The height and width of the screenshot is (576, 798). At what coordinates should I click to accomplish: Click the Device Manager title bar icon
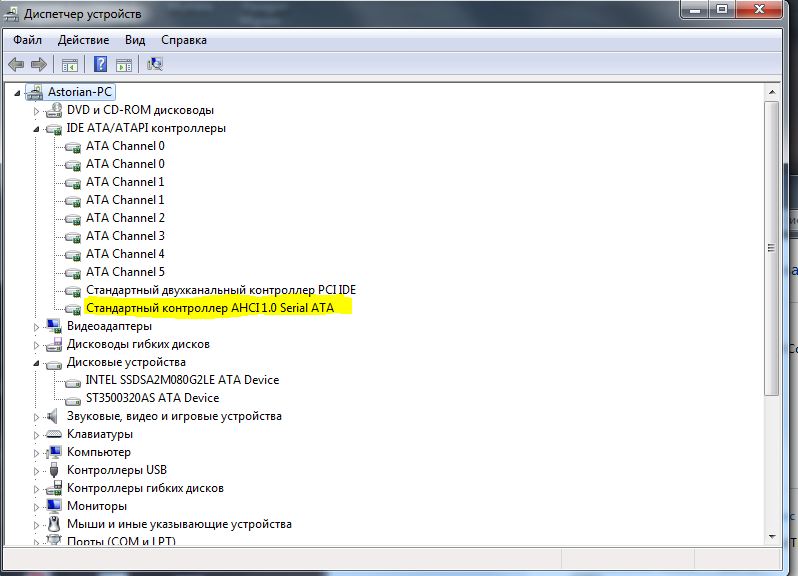tap(12, 14)
